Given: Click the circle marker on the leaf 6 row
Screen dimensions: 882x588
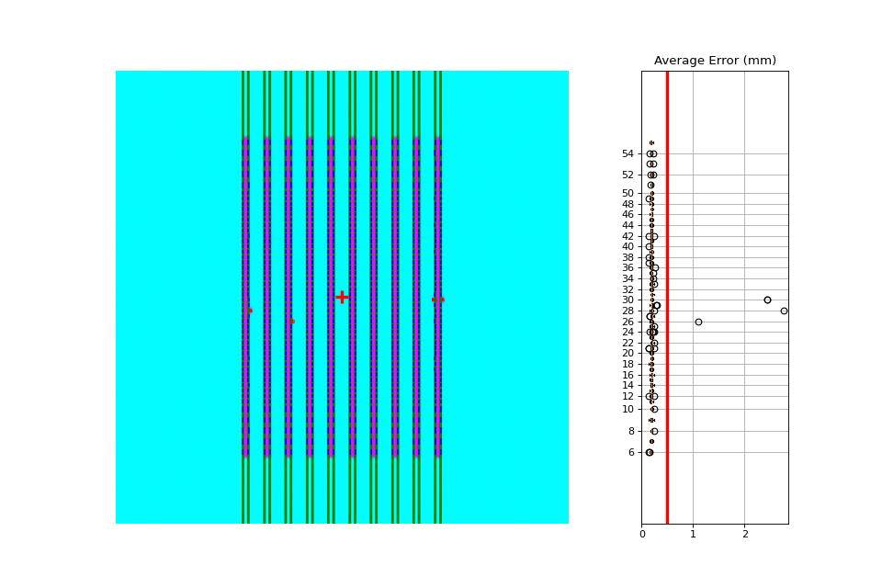Looking at the screenshot, I should coord(650,452).
